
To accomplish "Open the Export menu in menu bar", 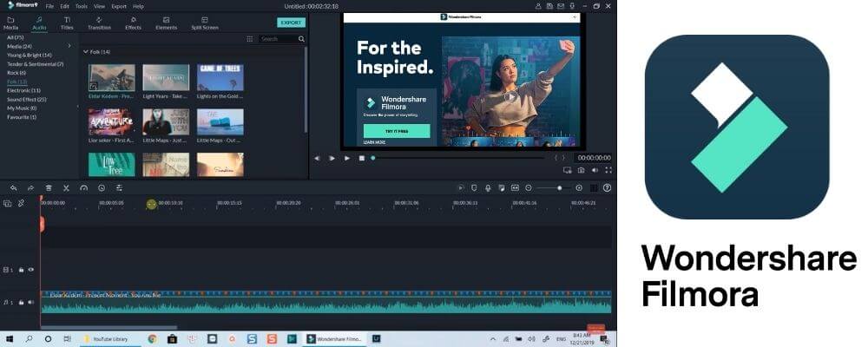I will (x=118, y=6).
